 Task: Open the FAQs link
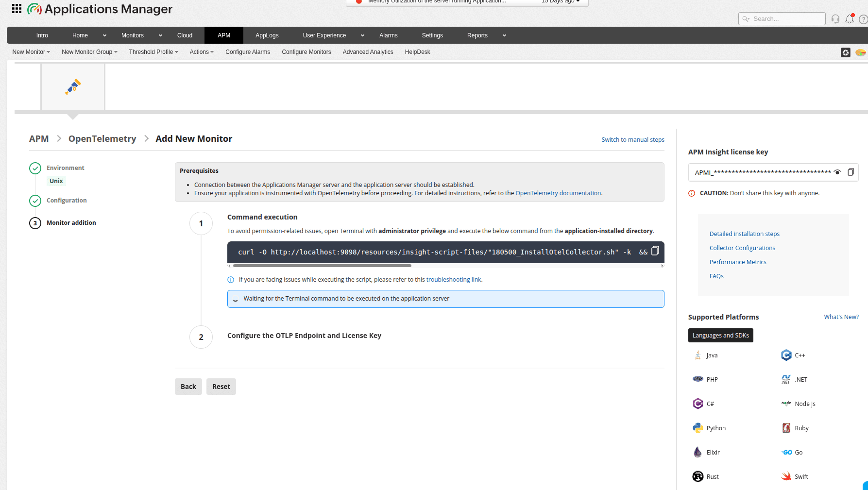pyautogui.click(x=716, y=276)
